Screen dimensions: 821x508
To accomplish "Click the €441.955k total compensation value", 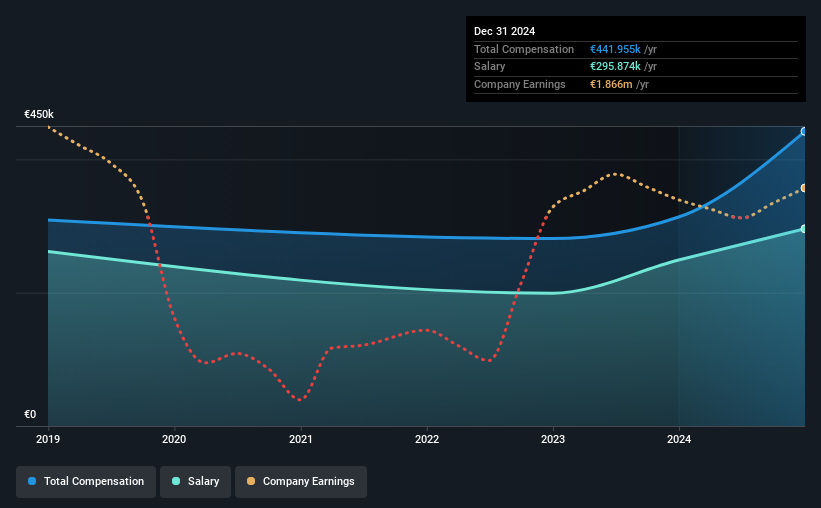I will pyautogui.click(x=615, y=49).
